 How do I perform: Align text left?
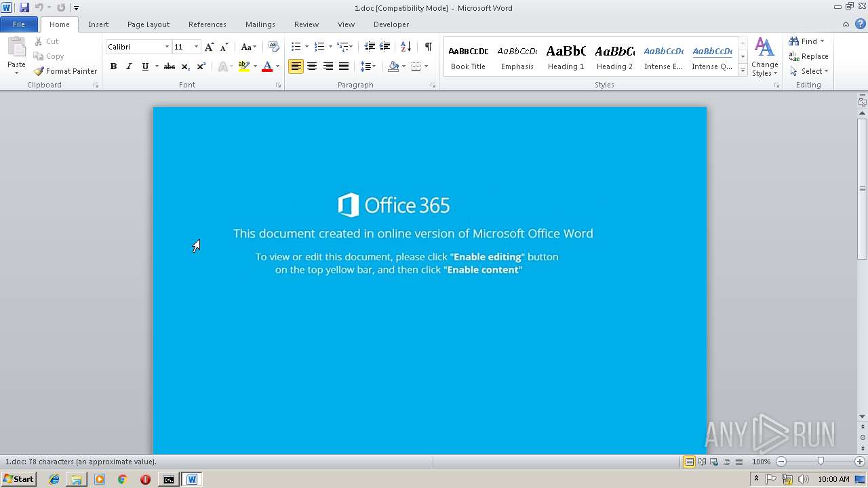click(296, 66)
